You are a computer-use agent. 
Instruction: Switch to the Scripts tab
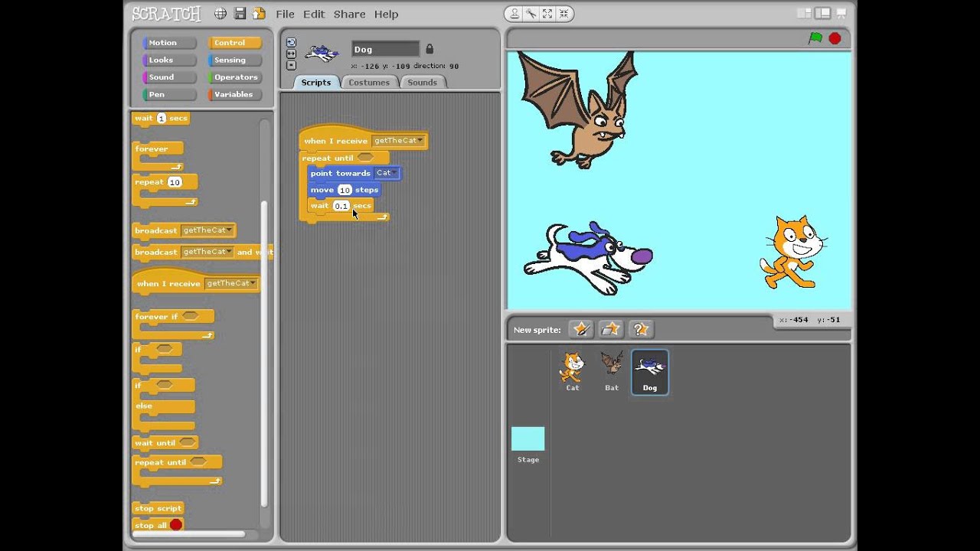tap(316, 82)
